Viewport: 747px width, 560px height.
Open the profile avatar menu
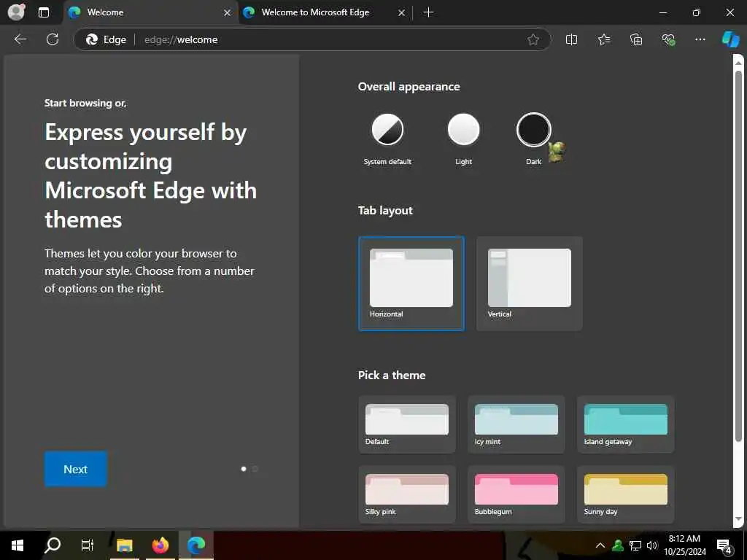click(x=17, y=12)
